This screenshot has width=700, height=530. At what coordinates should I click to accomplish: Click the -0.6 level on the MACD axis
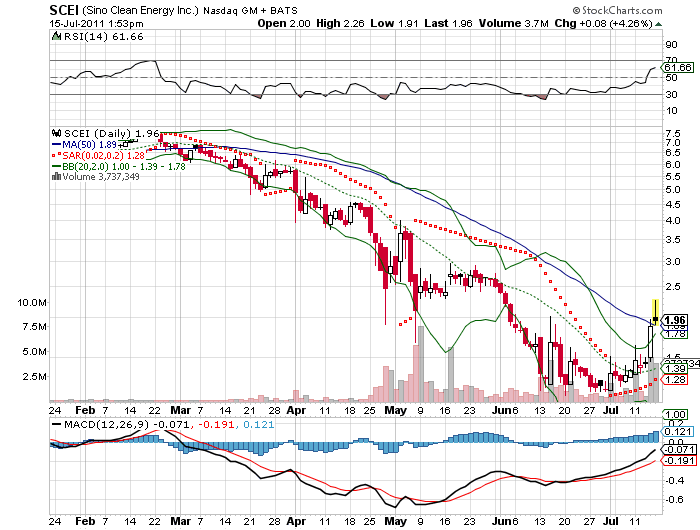pos(675,500)
